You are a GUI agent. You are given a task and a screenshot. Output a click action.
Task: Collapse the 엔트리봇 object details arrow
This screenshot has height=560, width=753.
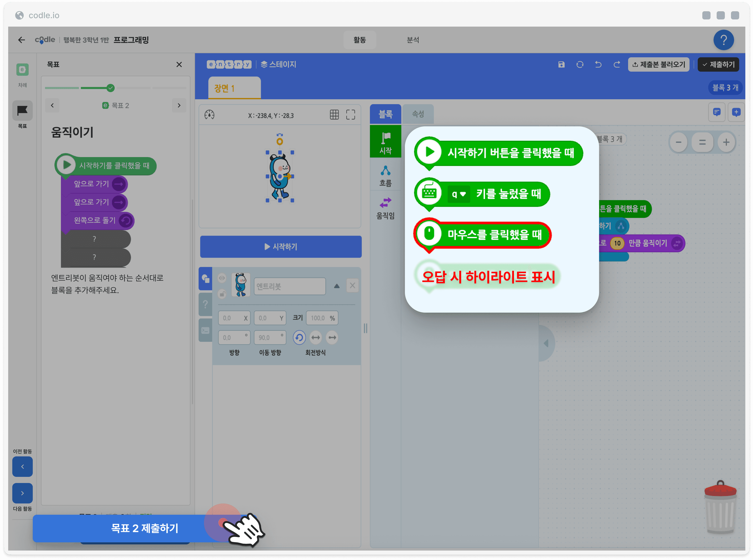click(336, 286)
